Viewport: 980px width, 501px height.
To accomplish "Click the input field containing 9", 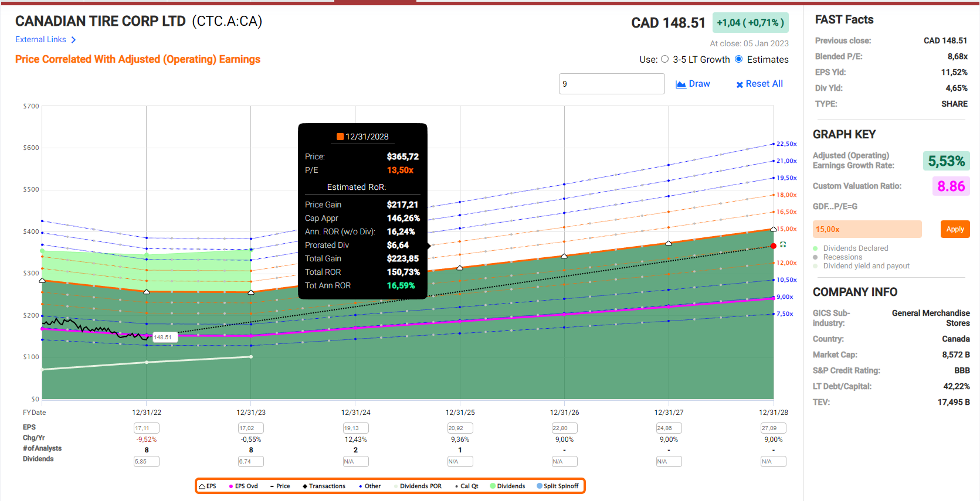I will 611,84.
